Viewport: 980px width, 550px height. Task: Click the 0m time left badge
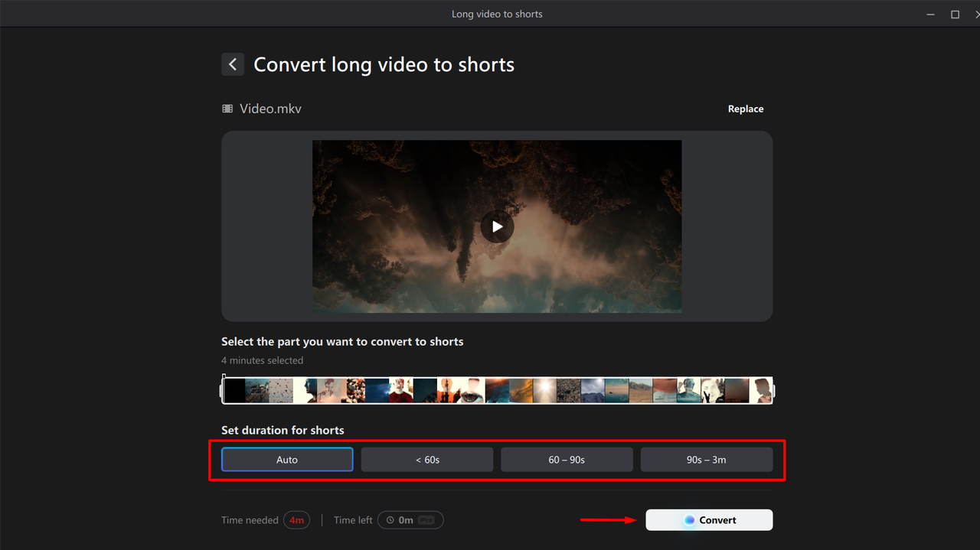(x=410, y=520)
